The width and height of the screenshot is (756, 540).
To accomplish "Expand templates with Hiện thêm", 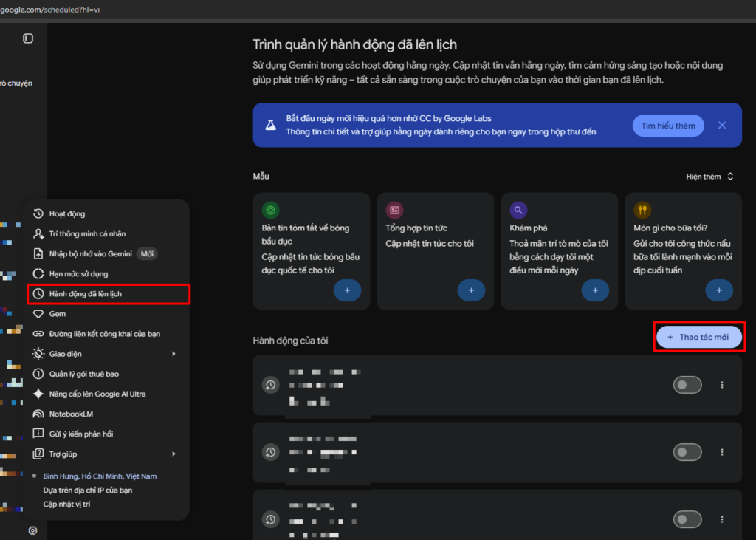I will [x=709, y=177].
